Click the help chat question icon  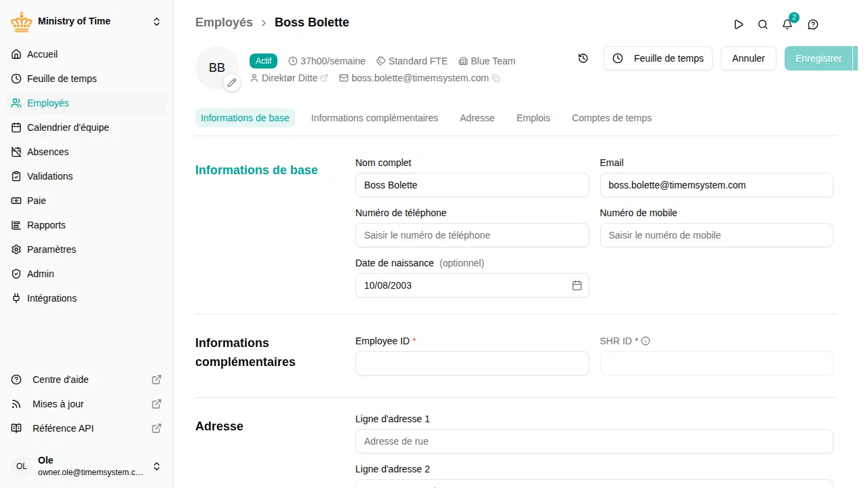(x=813, y=24)
